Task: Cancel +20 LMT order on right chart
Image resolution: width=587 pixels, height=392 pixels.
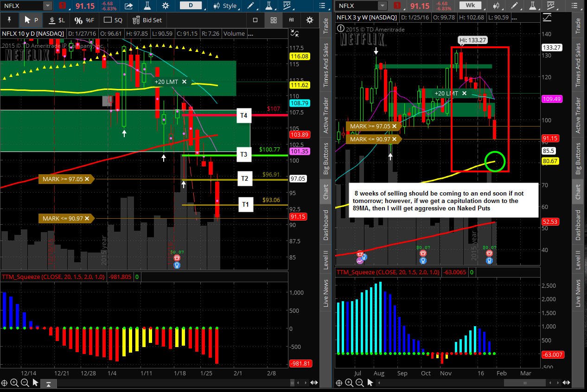Action: (x=465, y=93)
